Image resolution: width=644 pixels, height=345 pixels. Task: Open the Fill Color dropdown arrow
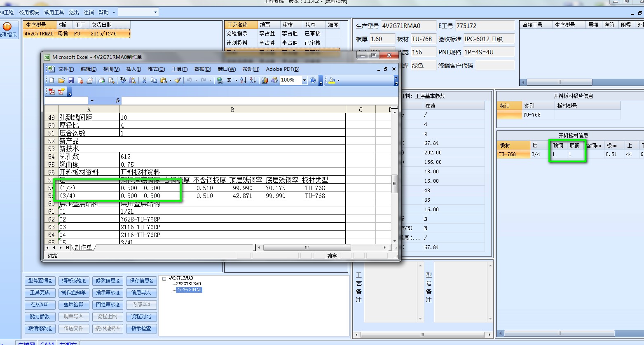tap(338, 80)
